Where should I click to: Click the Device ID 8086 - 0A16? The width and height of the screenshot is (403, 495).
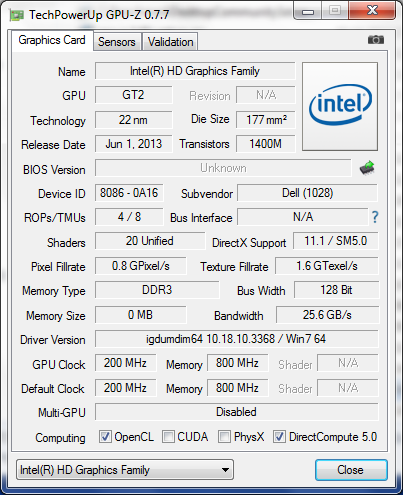pyautogui.click(x=129, y=193)
